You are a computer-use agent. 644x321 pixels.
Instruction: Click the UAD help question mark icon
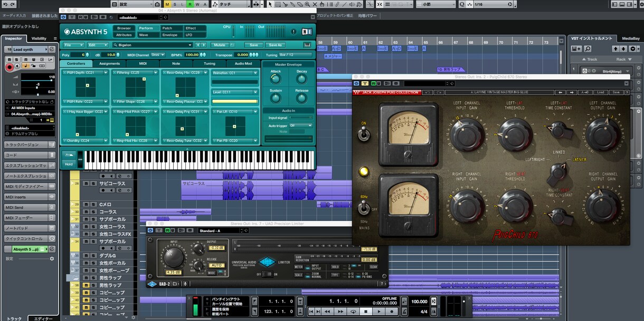(x=382, y=284)
